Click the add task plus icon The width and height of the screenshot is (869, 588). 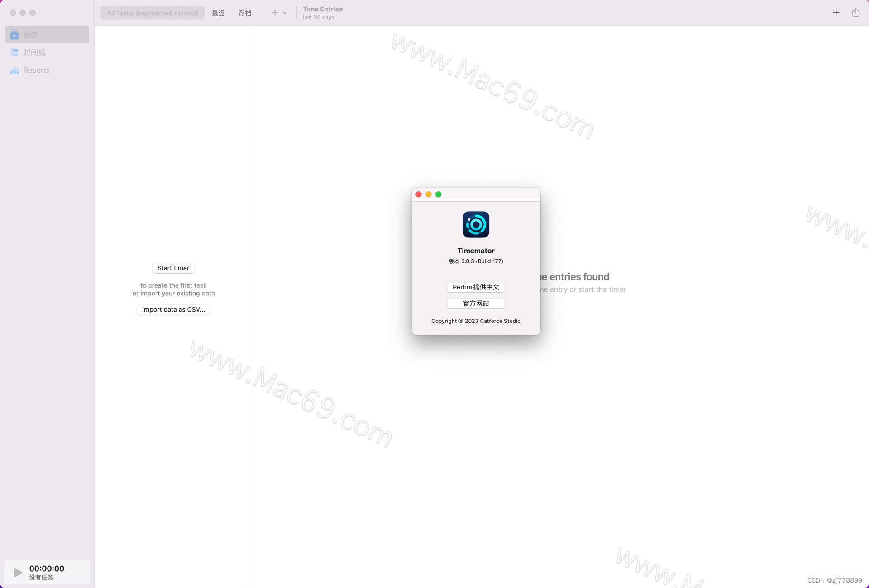click(x=275, y=13)
